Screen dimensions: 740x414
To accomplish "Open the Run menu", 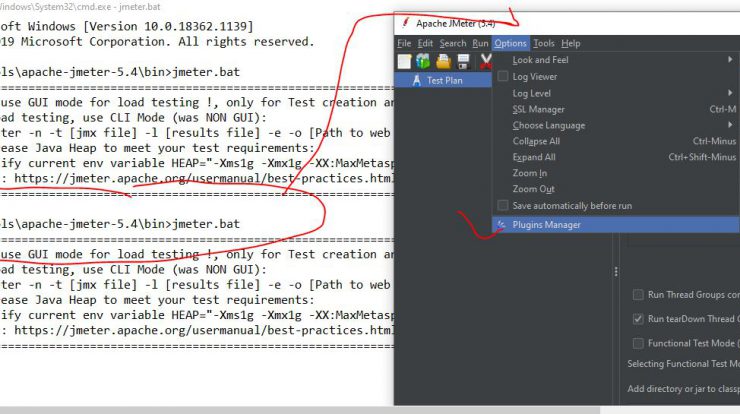I will pyautogui.click(x=480, y=43).
